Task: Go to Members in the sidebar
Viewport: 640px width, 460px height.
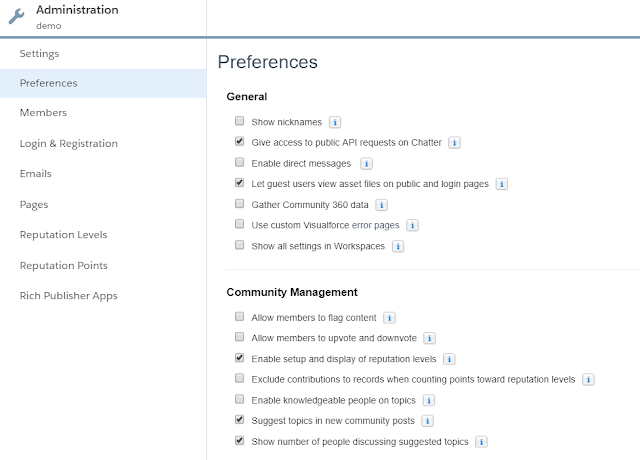Action: pos(44,113)
